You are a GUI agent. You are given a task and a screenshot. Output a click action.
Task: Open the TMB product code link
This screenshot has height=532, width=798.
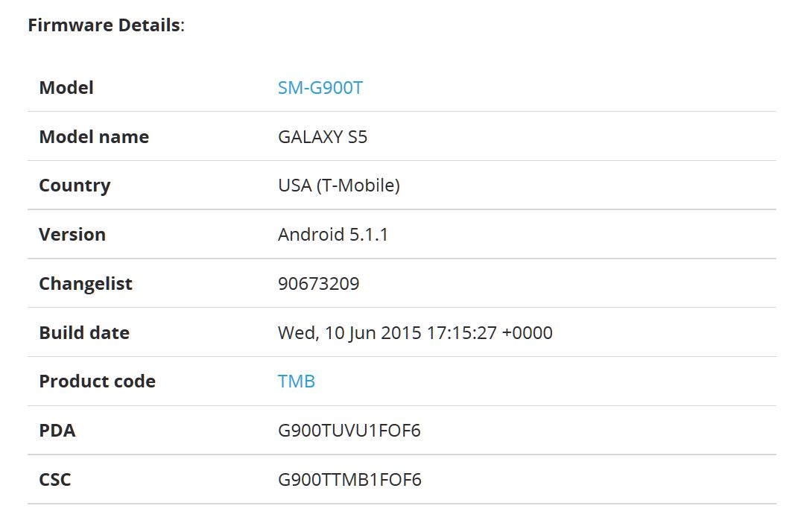click(297, 381)
